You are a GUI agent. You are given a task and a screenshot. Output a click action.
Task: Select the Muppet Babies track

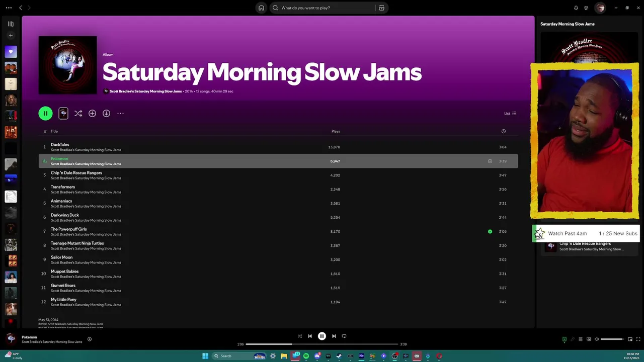tap(278, 274)
